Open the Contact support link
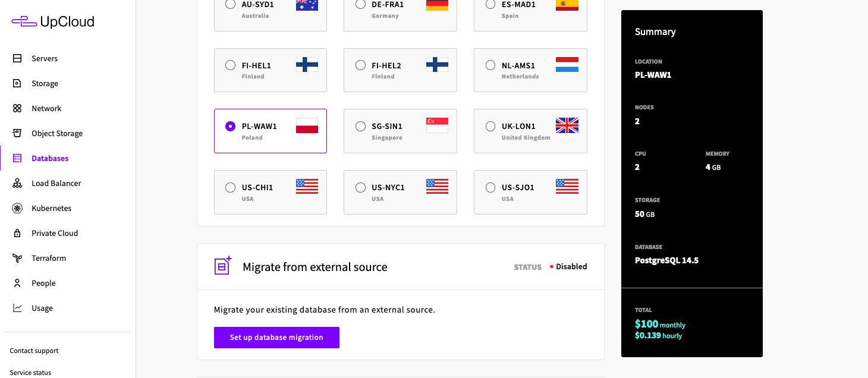 click(34, 351)
